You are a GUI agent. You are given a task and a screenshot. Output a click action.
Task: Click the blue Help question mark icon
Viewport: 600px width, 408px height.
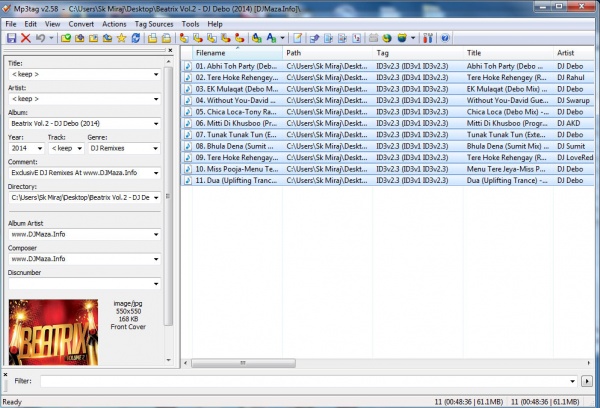click(x=445, y=38)
